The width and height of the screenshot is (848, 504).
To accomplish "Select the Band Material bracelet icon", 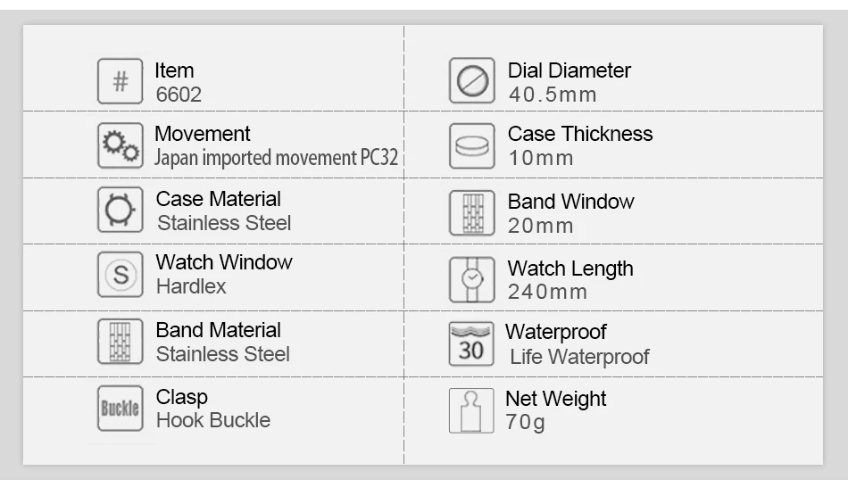I will [x=121, y=342].
